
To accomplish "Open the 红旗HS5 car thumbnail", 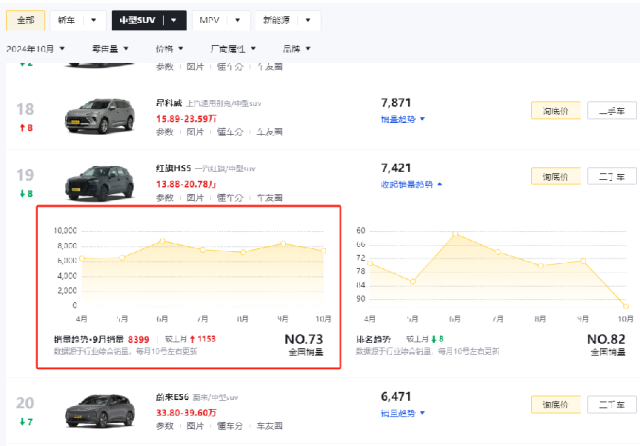I will click(x=100, y=183).
